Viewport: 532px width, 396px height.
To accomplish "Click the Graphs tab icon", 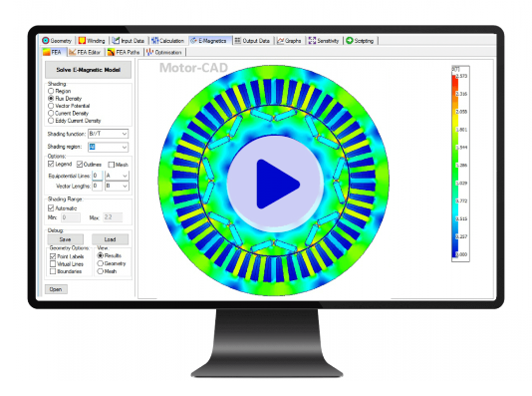I will 280,41.
